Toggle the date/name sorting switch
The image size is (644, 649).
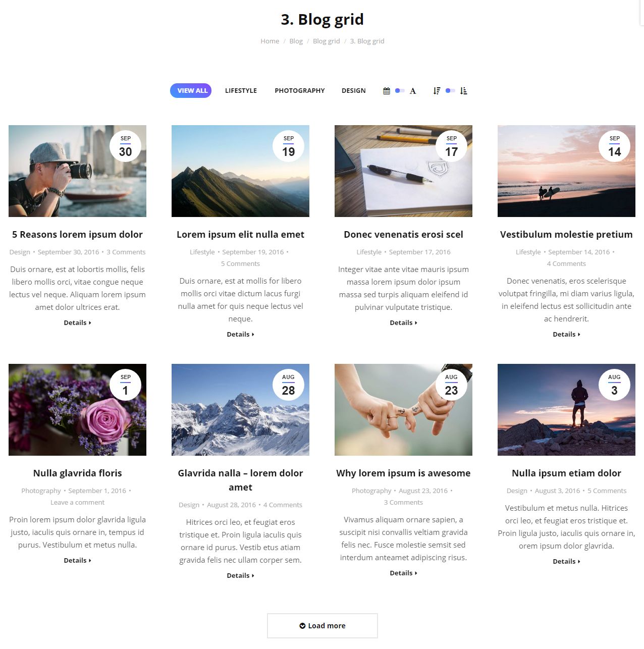[400, 91]
